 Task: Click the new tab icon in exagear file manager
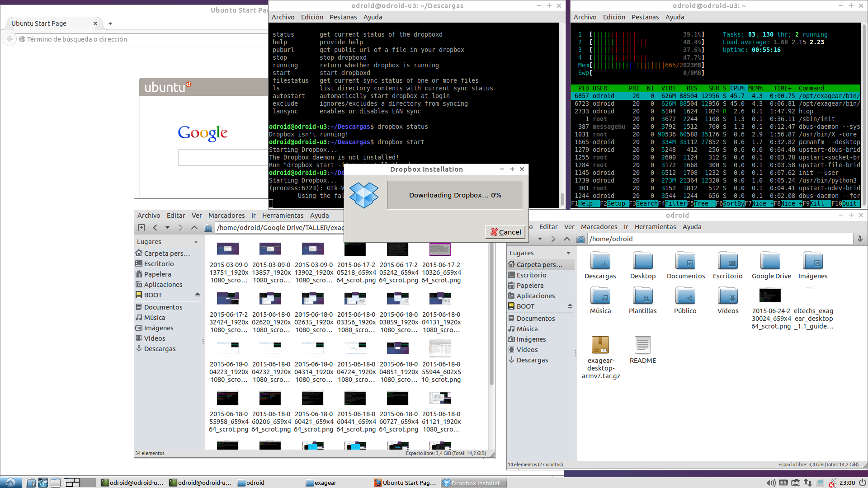142,228
